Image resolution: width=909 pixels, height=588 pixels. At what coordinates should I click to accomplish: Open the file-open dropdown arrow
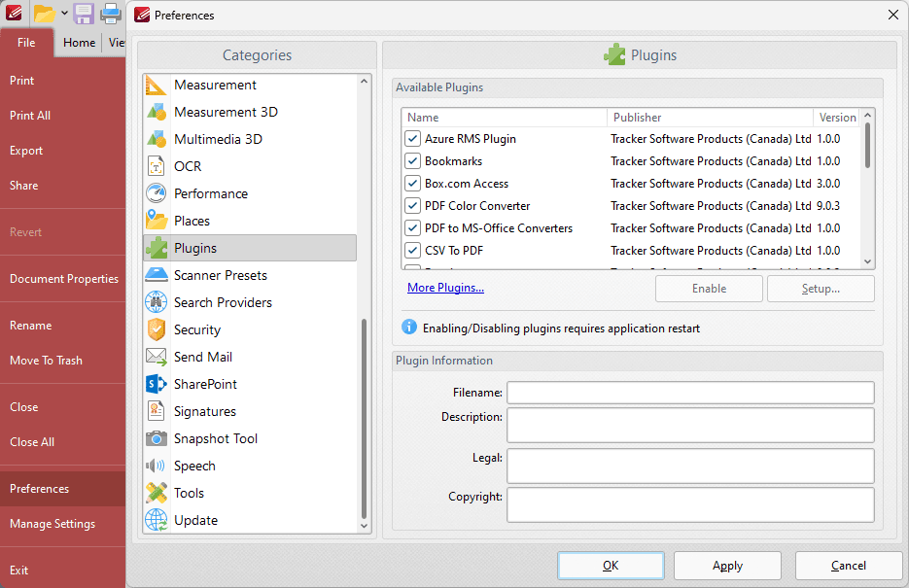63,14
